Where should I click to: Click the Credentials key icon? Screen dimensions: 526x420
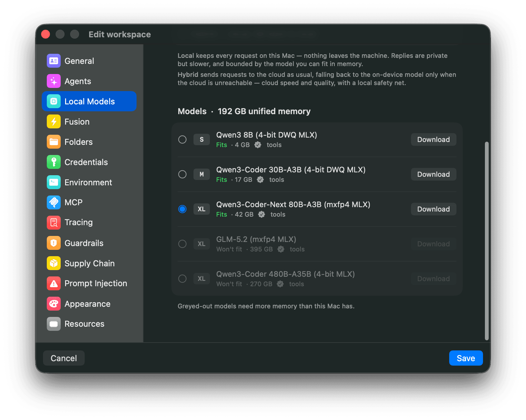pos(54,162)
